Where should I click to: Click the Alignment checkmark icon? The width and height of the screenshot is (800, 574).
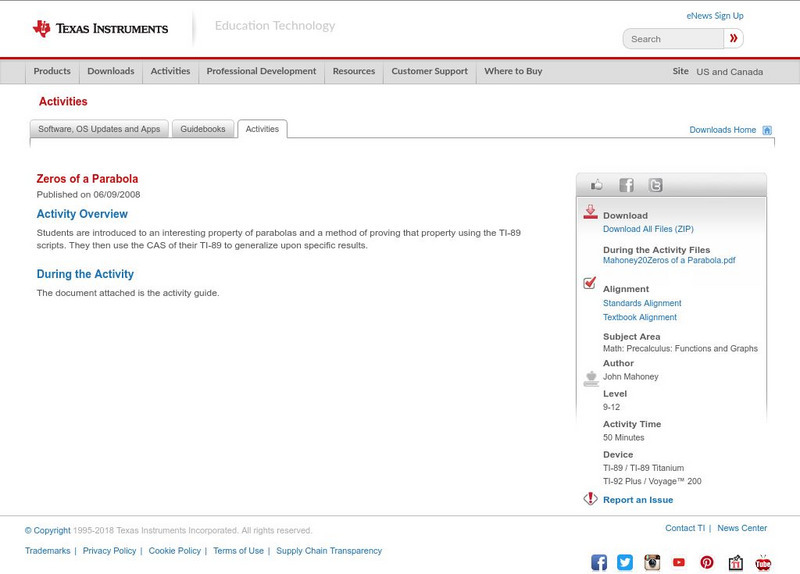click(590, 283)
